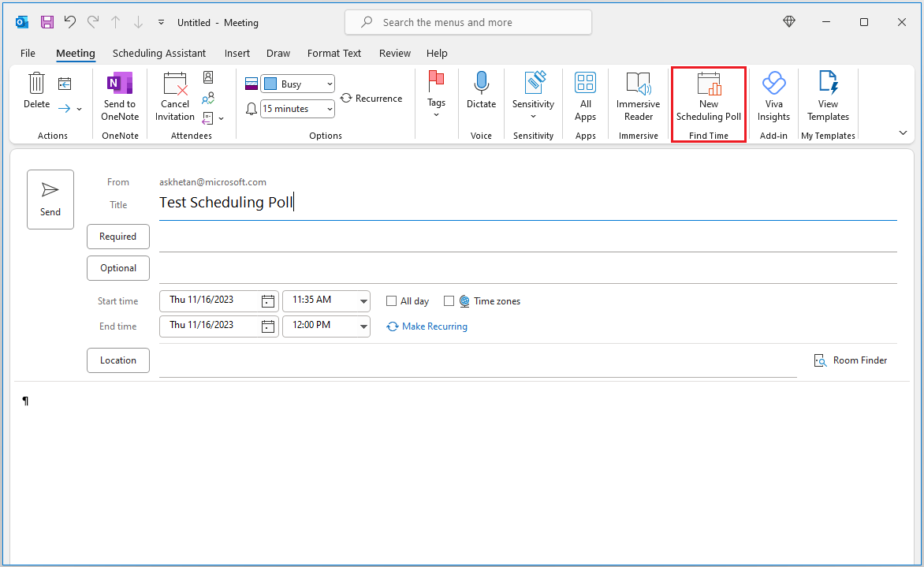
Task: Click the search menus box at top
Action: 467,22
